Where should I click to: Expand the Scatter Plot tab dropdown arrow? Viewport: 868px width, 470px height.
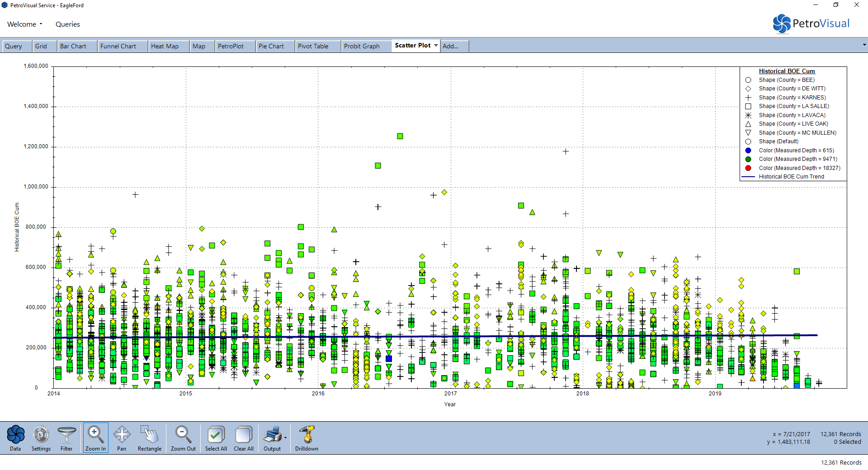point(436,46)
